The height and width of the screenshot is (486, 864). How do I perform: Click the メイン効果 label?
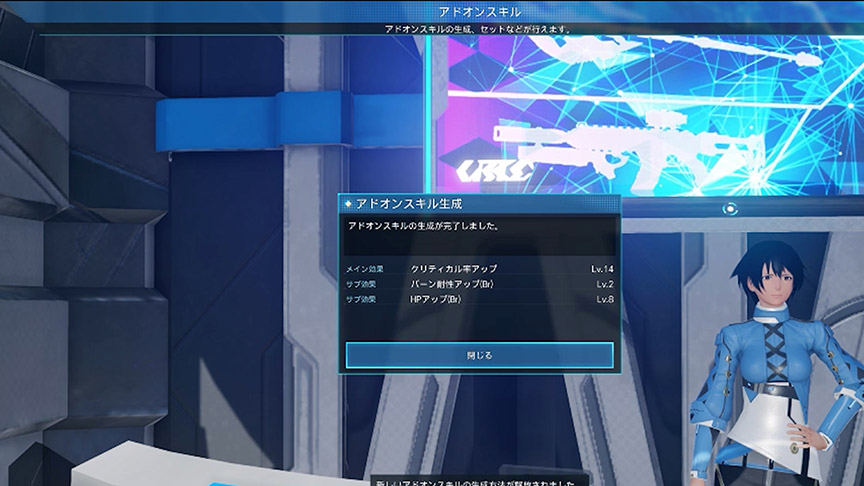point(365,269)
